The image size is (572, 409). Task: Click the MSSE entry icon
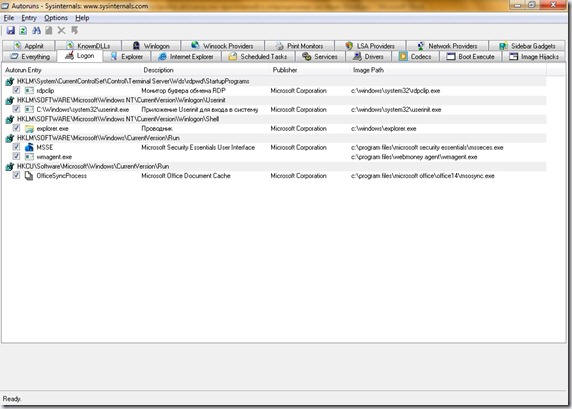(x=29, y=147)
